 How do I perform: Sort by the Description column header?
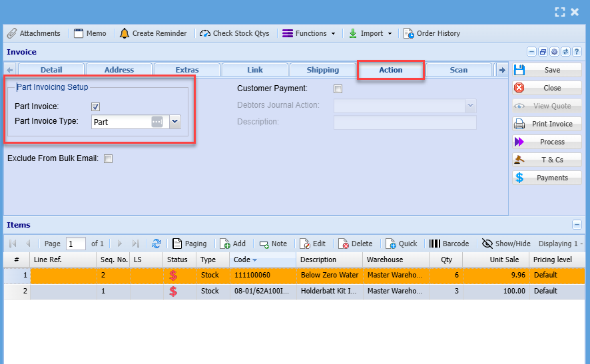pyautogui.click(x=329, y=260)
